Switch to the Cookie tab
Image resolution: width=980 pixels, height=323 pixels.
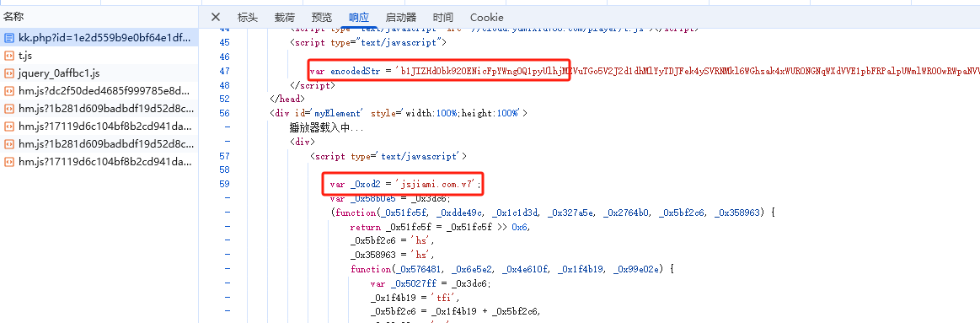[487, 17]
